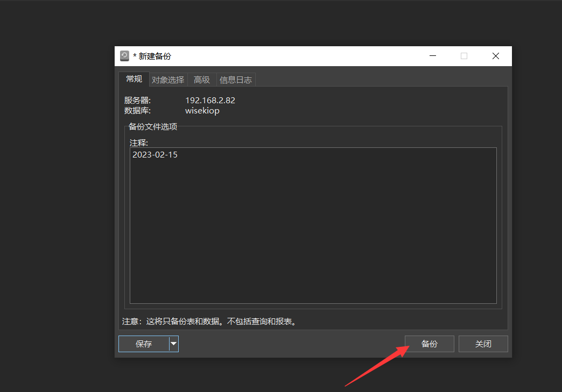Open the 对象选择 tab
The image size is (562, 392).
[x=168, y=80]
